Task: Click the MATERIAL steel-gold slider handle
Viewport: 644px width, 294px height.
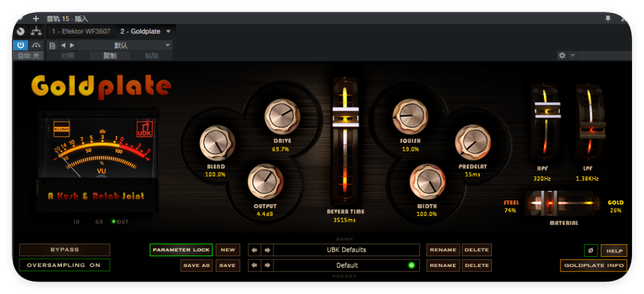Action: (x=549, y=203)
